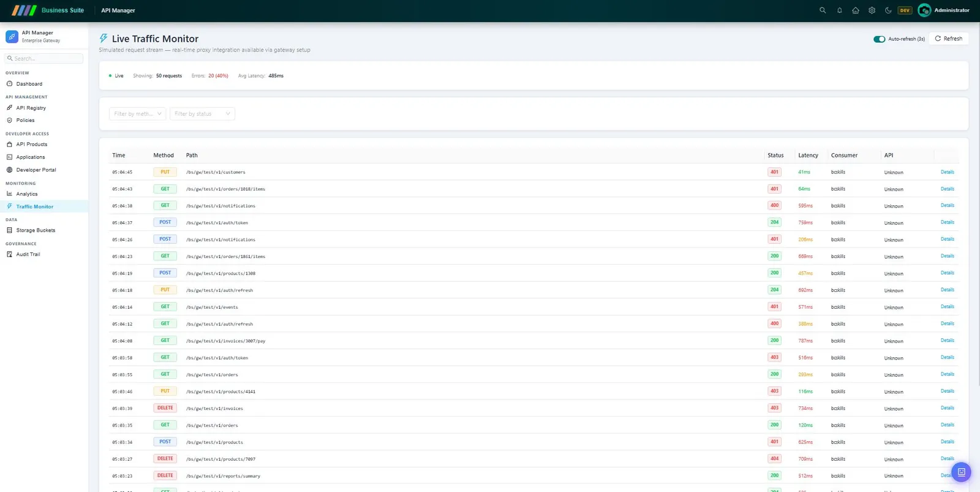Image resolution: width=980 pixels, height=492 pixels.
Task: Click the Policies shield icon
Action: 9,120
